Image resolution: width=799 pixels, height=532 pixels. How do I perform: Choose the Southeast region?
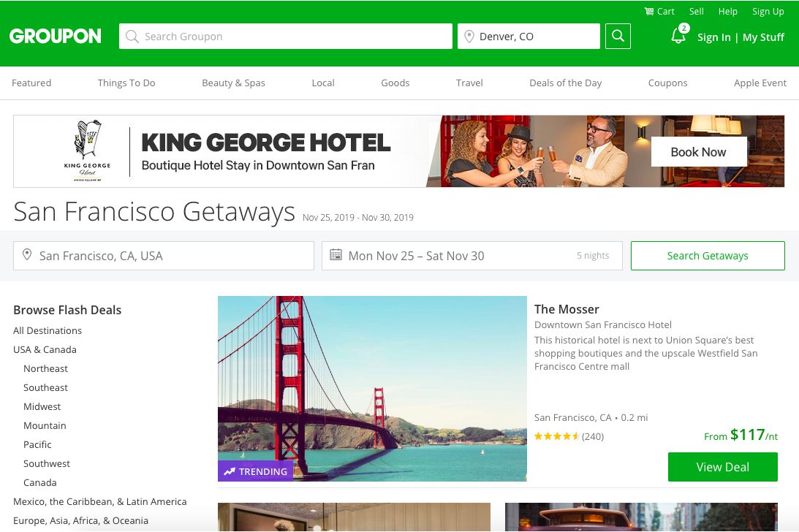pyautogui.click(x=45, y=388)
